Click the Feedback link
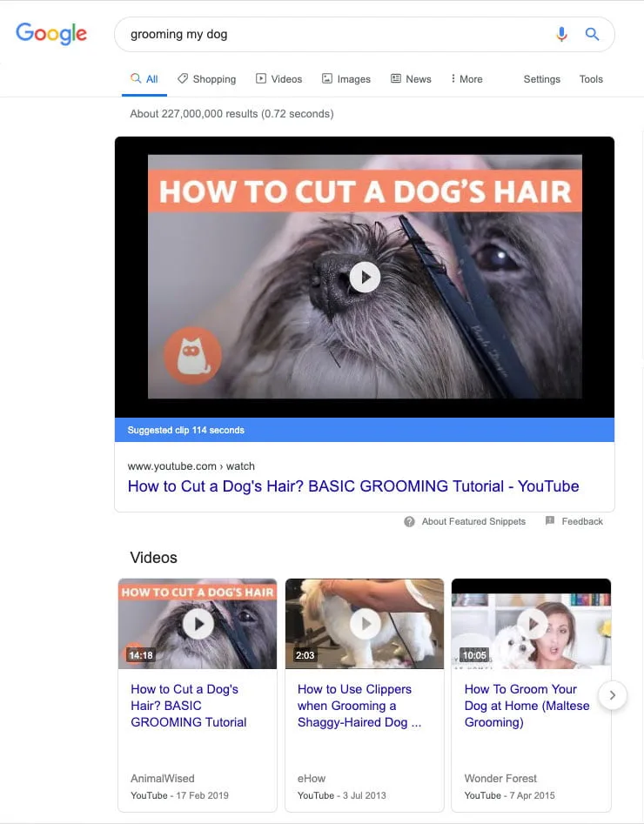 tap(582, 521)
